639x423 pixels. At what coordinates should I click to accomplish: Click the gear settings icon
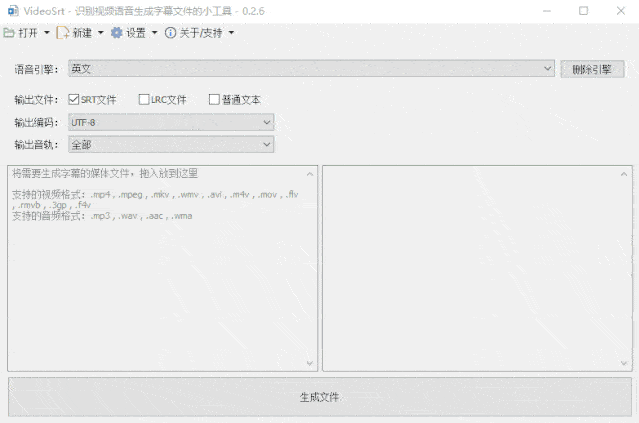[x=117, y=33]
